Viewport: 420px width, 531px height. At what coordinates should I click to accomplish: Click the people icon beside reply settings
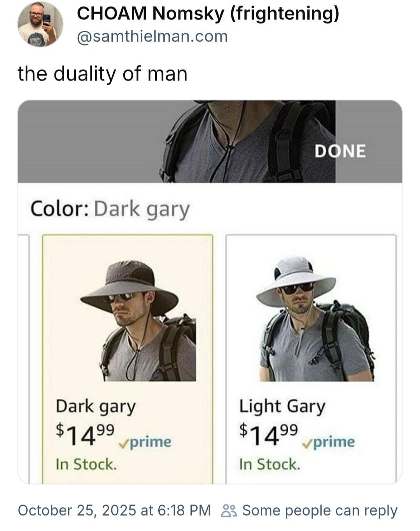point(228,511)
